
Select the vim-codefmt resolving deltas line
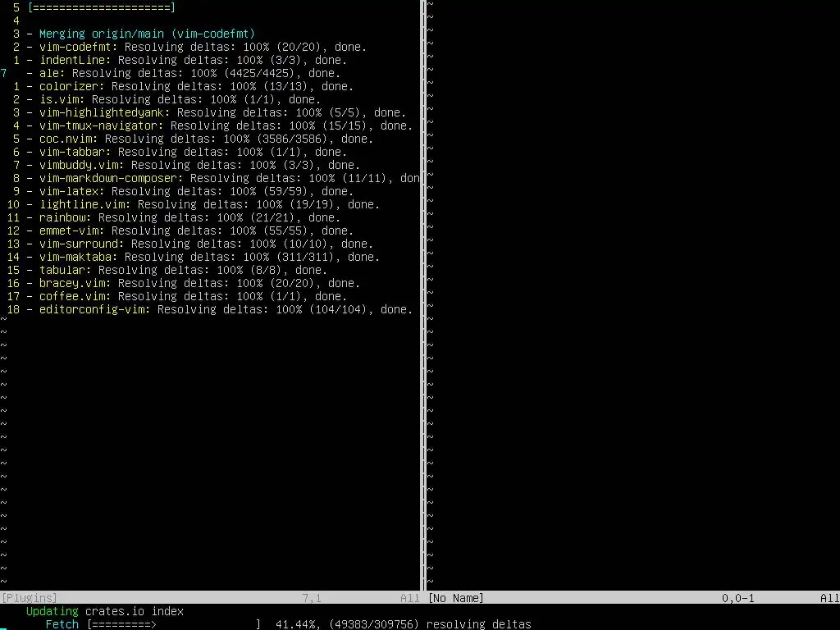197,47
